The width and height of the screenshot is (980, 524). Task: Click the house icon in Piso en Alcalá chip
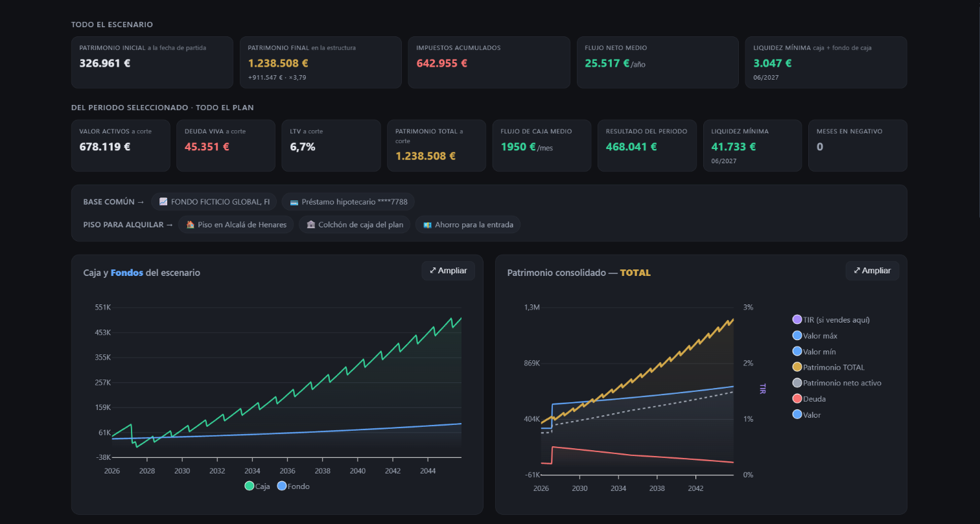190,225
